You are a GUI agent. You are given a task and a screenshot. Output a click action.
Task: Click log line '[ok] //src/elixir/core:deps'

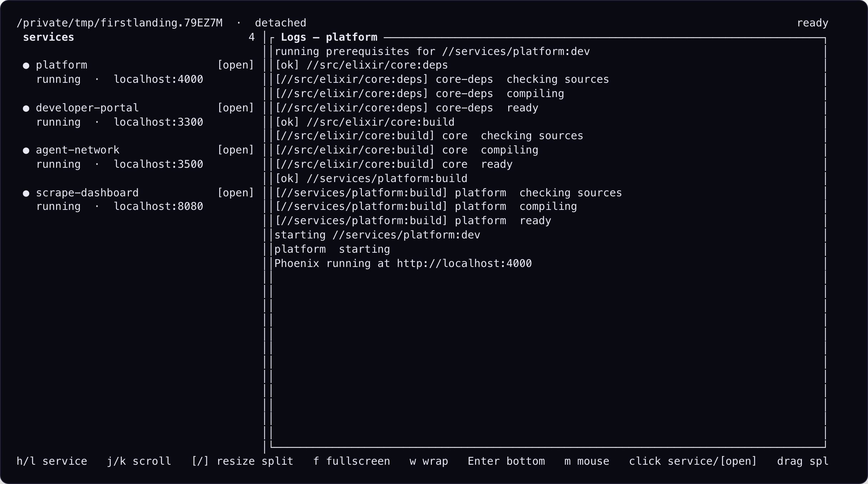point(361,65)
